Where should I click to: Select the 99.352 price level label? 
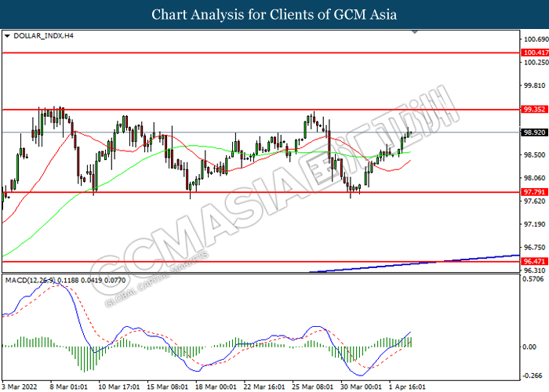(x=534, y=109)
